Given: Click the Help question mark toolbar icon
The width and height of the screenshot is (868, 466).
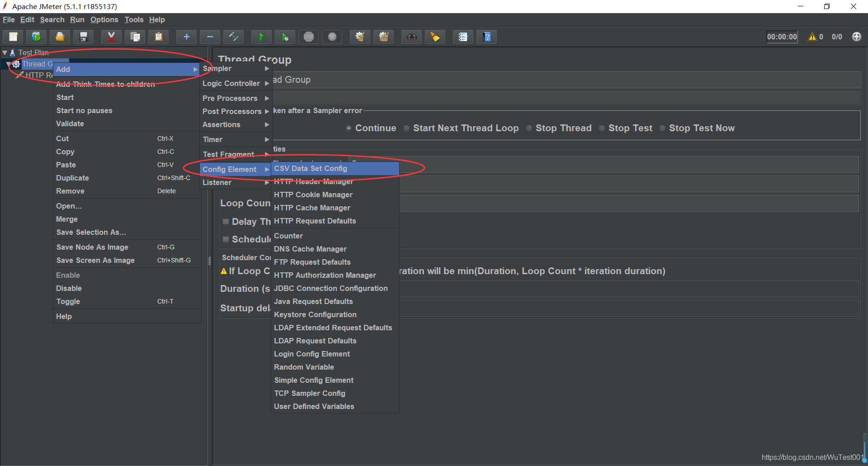Looking at the screenshot, I should coord(487,37).
